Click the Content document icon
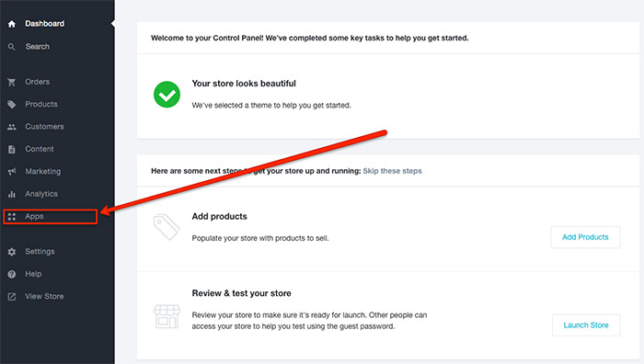The image size is (644, 364). coord(11,150)
